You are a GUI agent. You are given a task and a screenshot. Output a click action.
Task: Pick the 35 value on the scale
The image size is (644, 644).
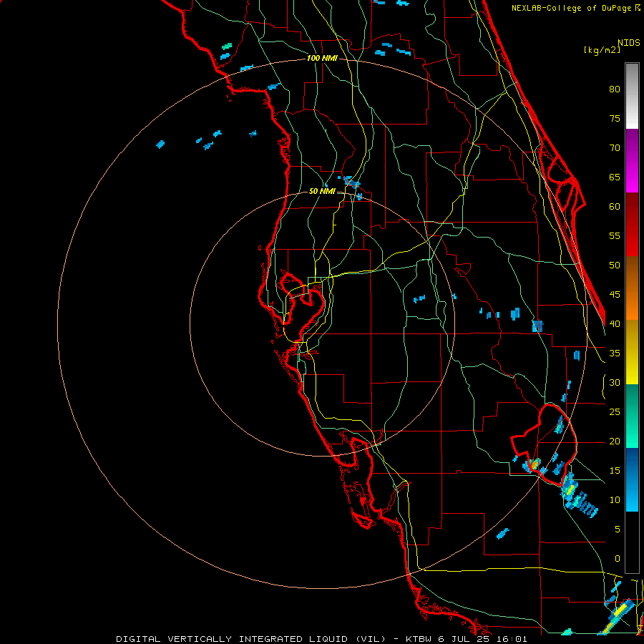(615, 353)
